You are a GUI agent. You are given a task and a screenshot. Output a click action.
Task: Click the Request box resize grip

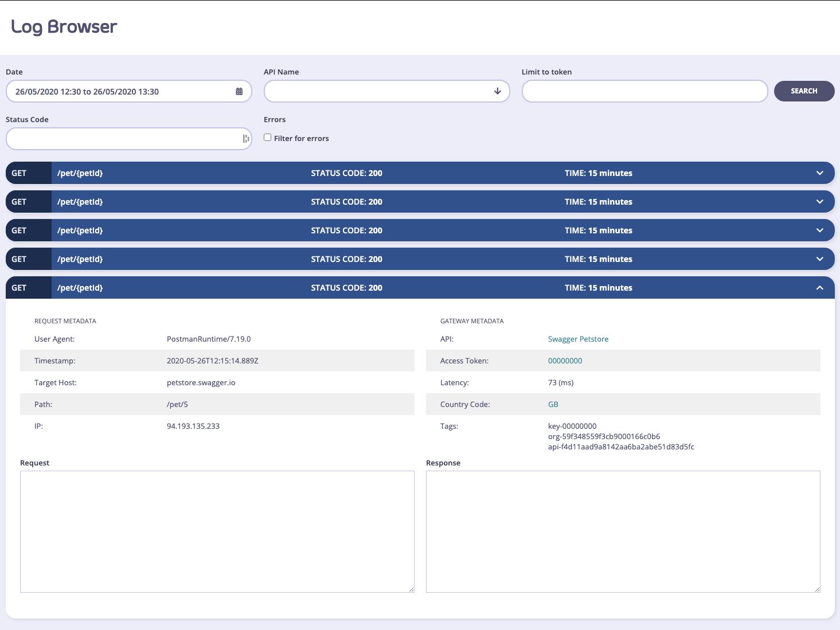(x=411, y=588)
